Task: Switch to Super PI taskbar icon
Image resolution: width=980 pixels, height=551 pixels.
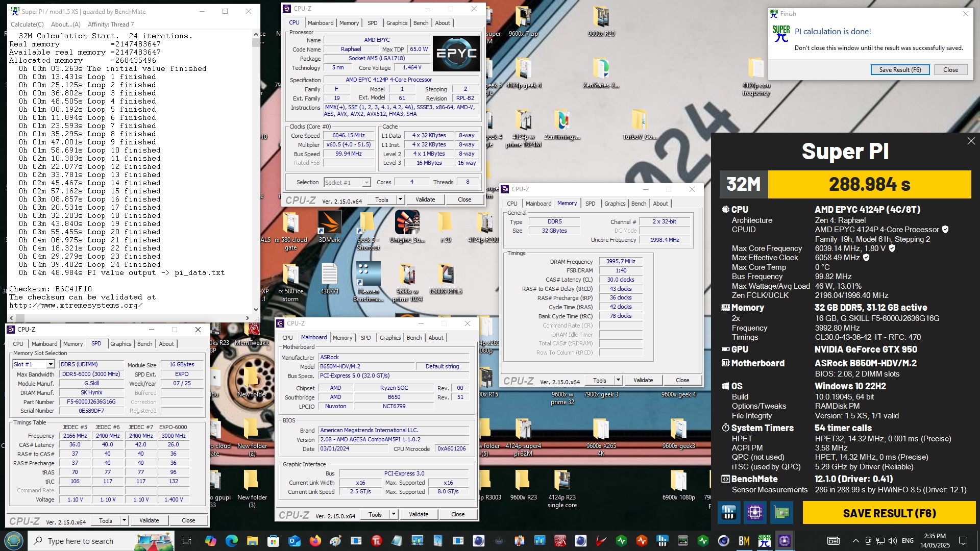Action: point(764,541)
